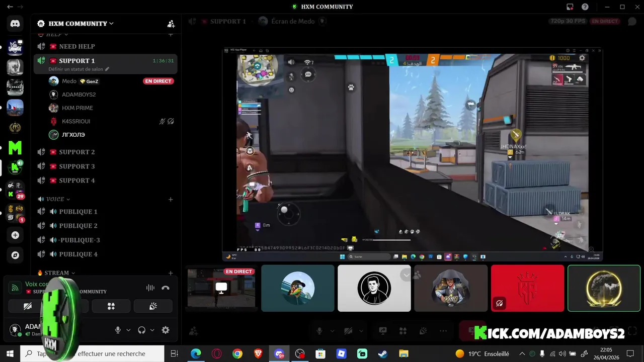Open Windows Start menu
The height and width of the screenshot is (362, 644).
click(10, 354)
